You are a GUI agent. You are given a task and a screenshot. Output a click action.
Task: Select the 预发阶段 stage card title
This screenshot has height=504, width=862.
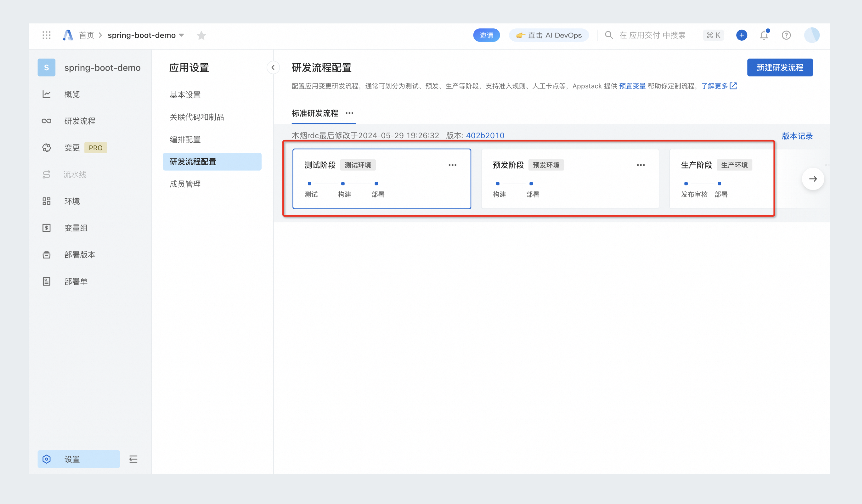(x=508, y=165)
